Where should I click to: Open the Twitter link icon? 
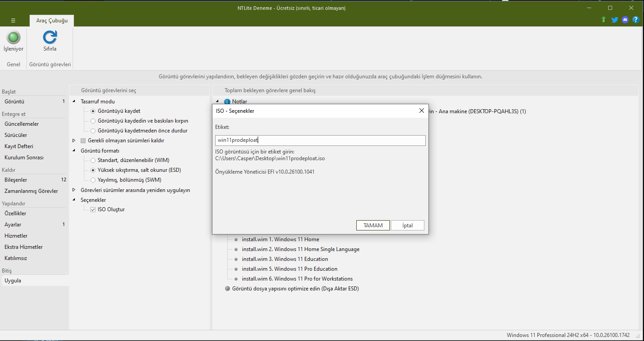click(614, 20)
